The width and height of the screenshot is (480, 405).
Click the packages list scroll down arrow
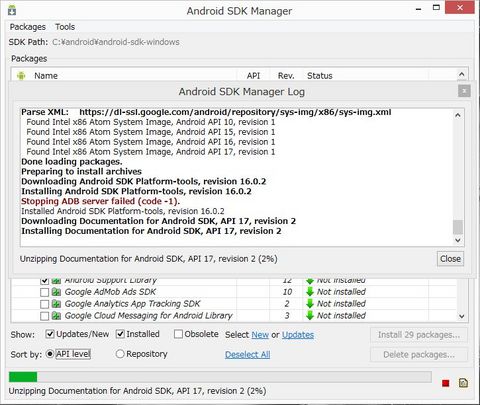point(462,316)
